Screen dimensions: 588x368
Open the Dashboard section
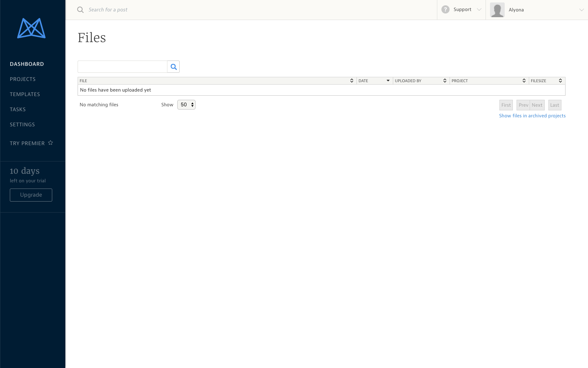click(x=27, y=64)
